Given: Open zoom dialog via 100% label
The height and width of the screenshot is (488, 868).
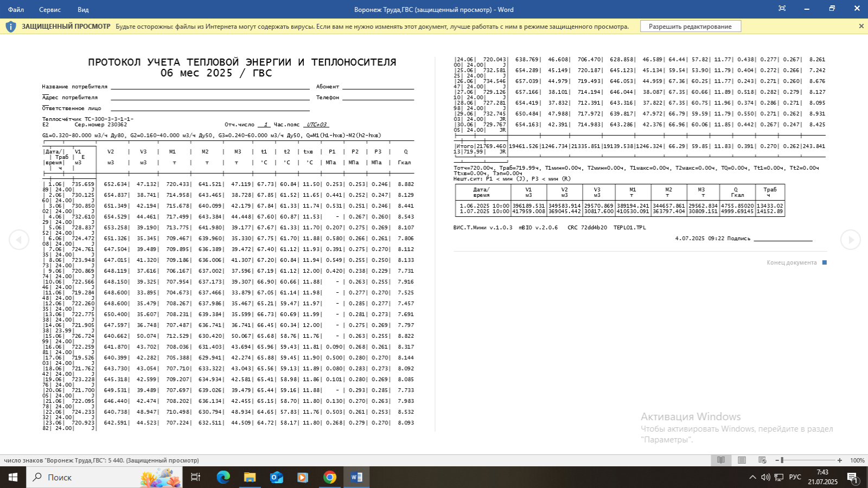Looking at the screenshot, I should (857, 460).
